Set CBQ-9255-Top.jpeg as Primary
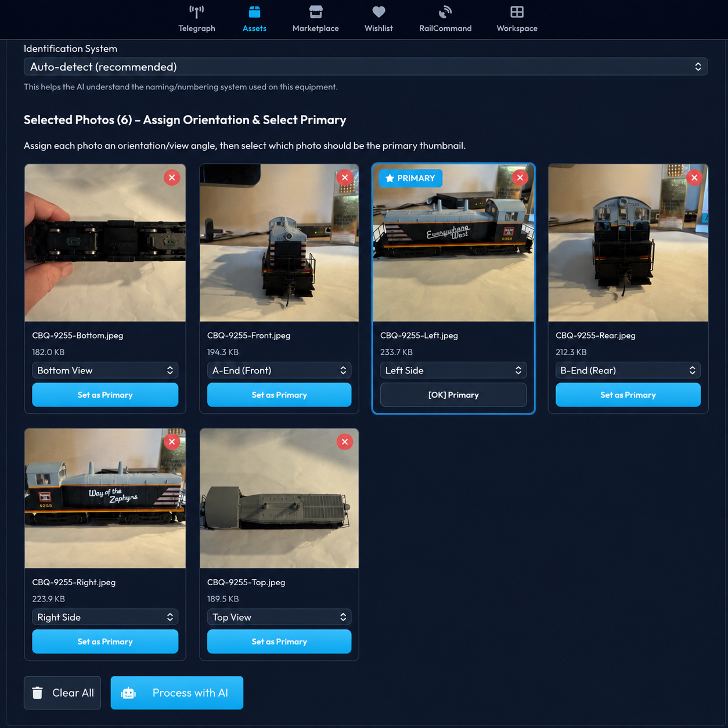Screen dimensions: 728x728 point(279,641)
